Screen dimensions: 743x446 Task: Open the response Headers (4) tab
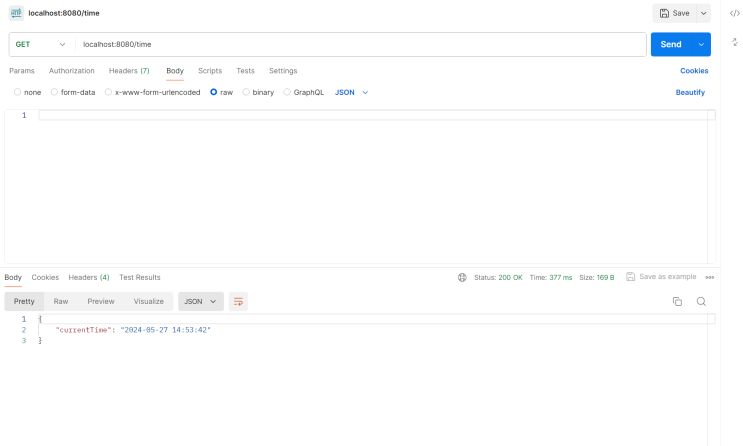pyautogui.click(x=89, y=277)
